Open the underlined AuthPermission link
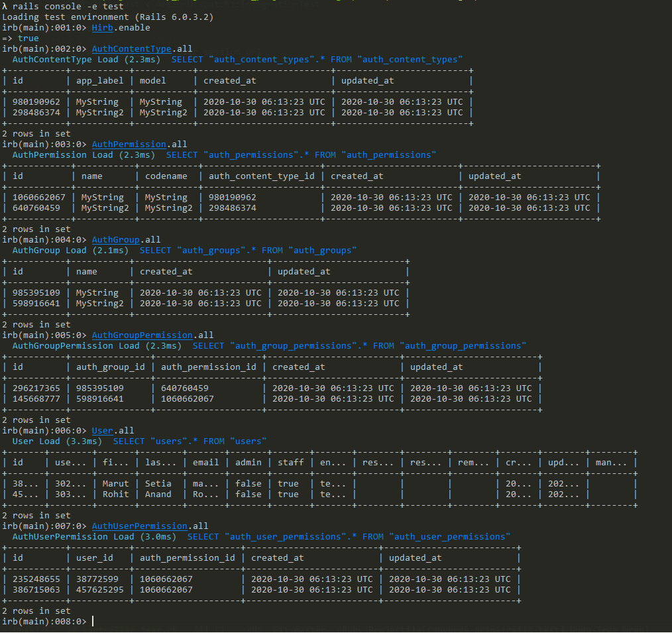 [129, 144]
